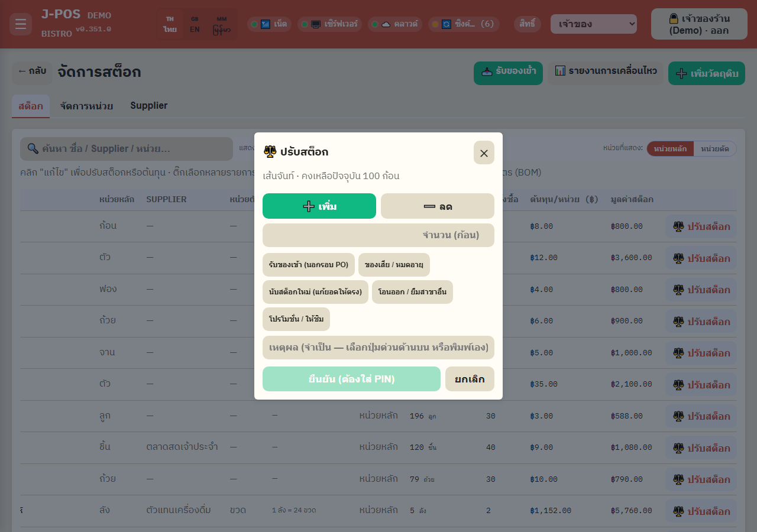This screenshot has height=532, width=757.
Task: Choose reason โปรโมชั่น / ให้ชิม
Action: (296, 319)
